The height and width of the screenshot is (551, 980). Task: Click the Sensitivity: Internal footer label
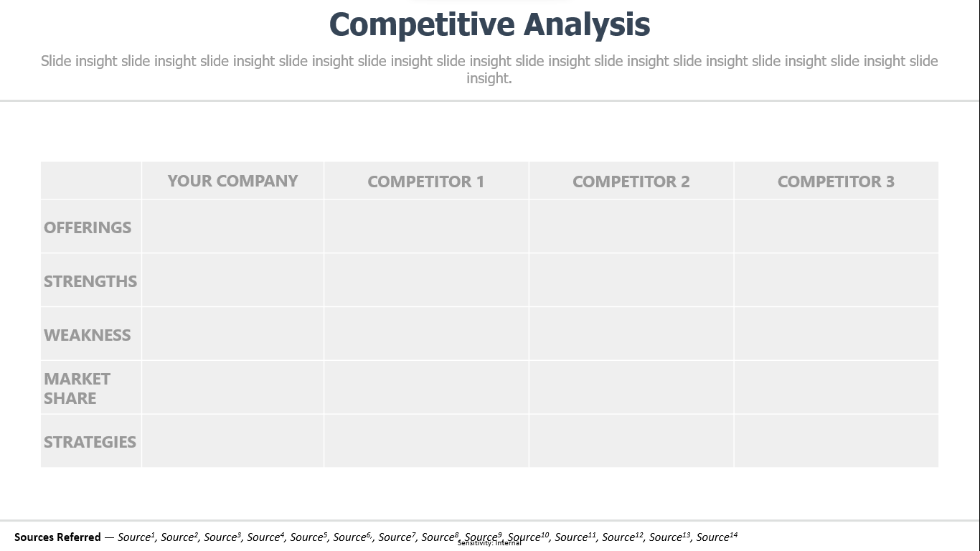pos(489,543)
